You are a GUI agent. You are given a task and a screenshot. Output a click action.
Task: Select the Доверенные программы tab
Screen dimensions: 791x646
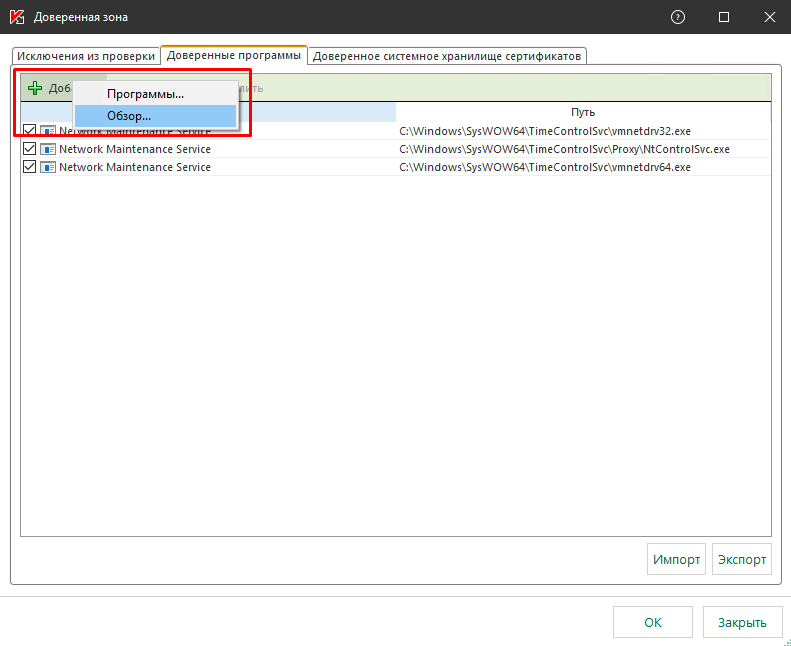[234, 55]
